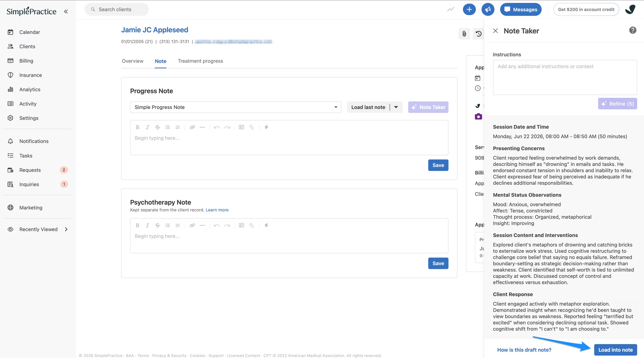Click Get $200 in account credit
The width and height of the screenshot is (644, 358).
click(586, 9)
